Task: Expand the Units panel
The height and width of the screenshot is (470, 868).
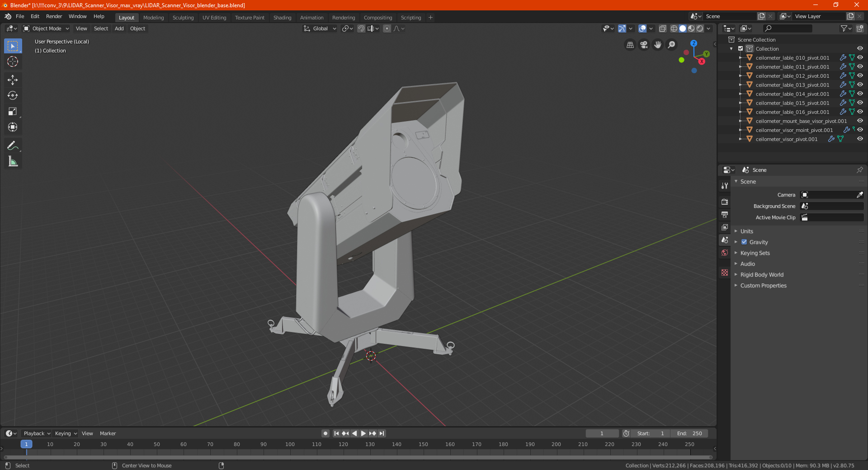Action: coord(746,231)
